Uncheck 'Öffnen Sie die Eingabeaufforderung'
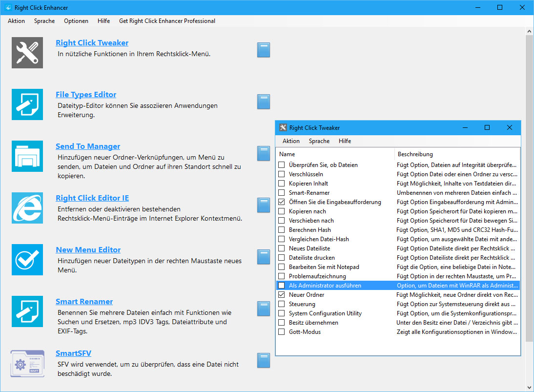This screenshot has height=392, width=534. 281,202
